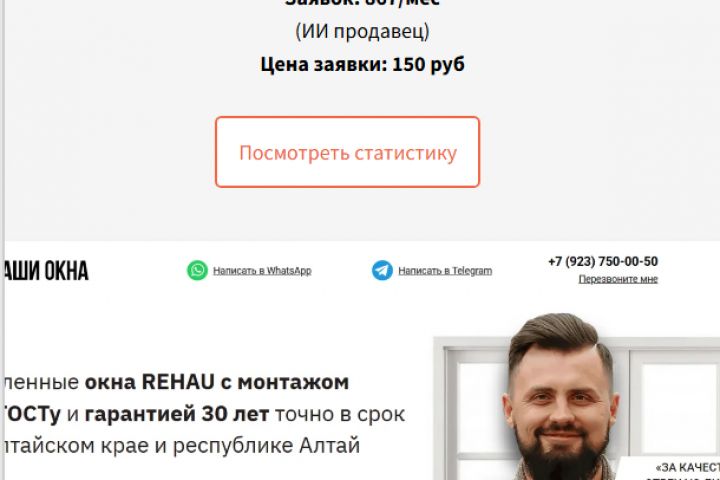Image resolution: width=720 pixels, height=480 pixels.
Task: Request a callback via Перезвоните мне
Action: pyautogui.click(x=618, y=279)
